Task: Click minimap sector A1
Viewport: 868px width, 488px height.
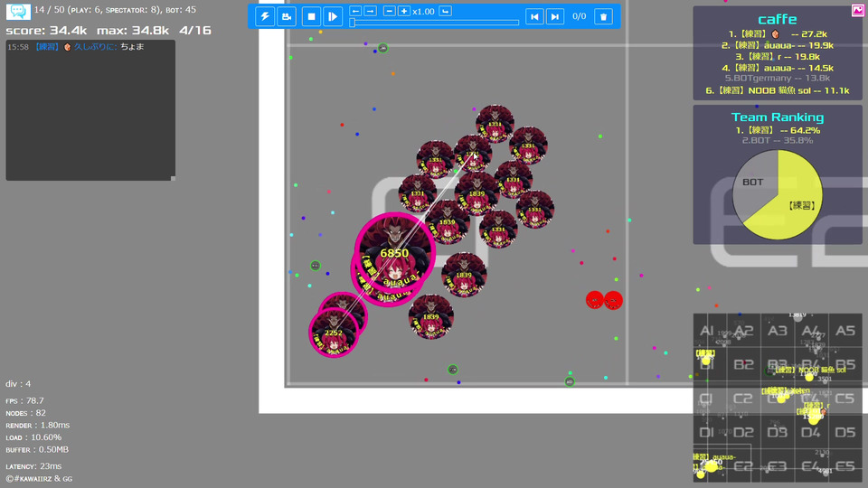Action: [x=706, y=331]
